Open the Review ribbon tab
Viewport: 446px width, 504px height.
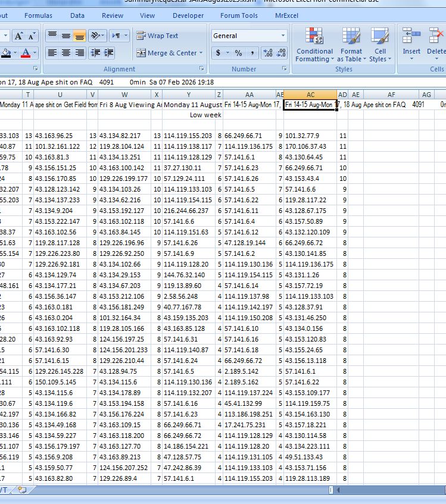113,15
